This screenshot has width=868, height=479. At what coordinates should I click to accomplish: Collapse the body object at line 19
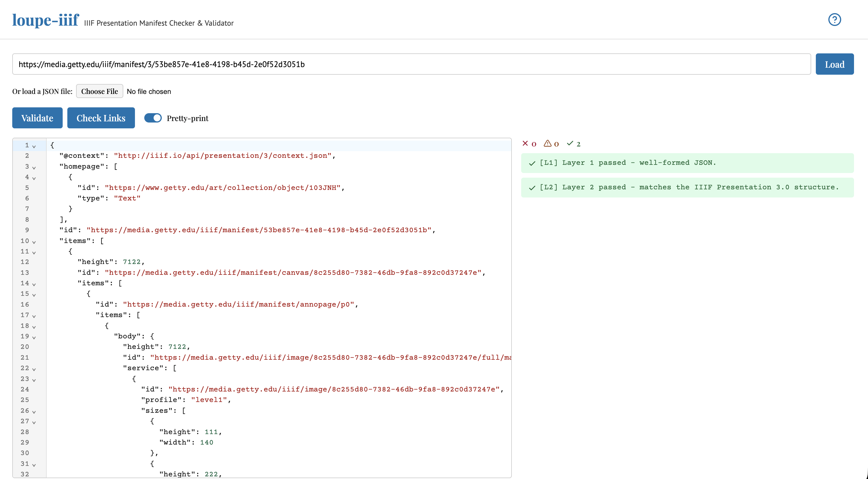pyautogui.click(x=34, y=337)
